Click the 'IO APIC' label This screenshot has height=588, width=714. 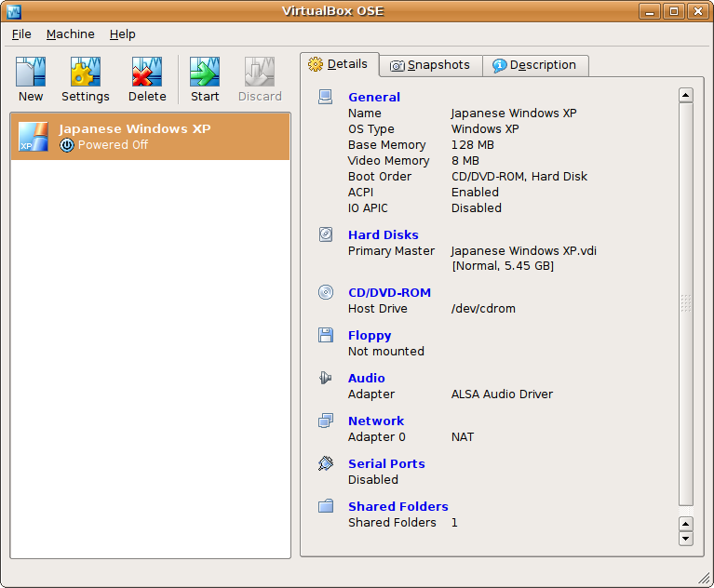(x=368, y=208)
